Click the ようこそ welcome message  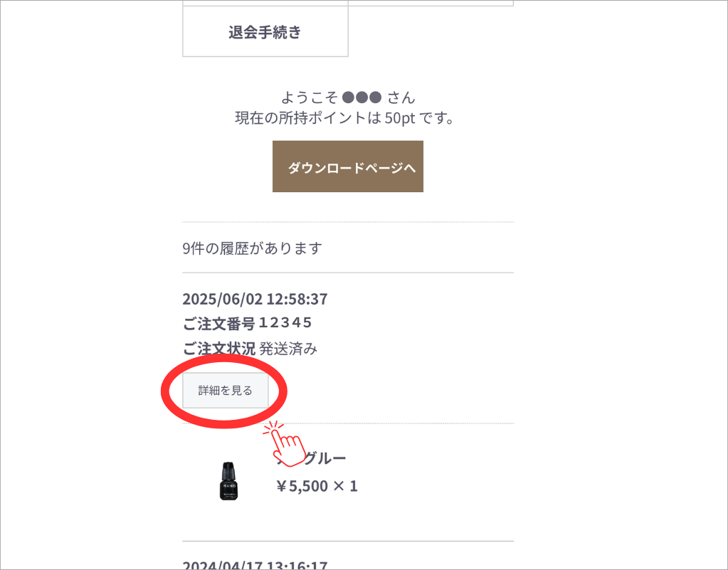[x=348, y=97]
